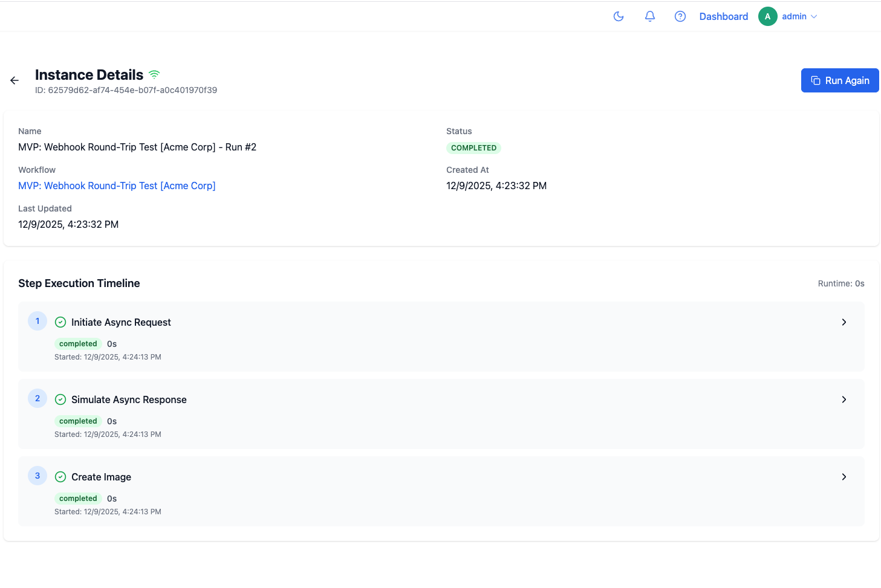The height and width of the screenshot is (588, 881).
Task: Open the Dashboard navigation item
Action: click(723, 16)
